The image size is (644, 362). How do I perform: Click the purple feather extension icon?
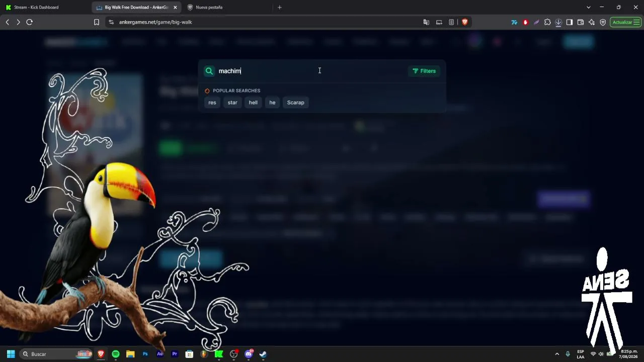coord(536,22)
